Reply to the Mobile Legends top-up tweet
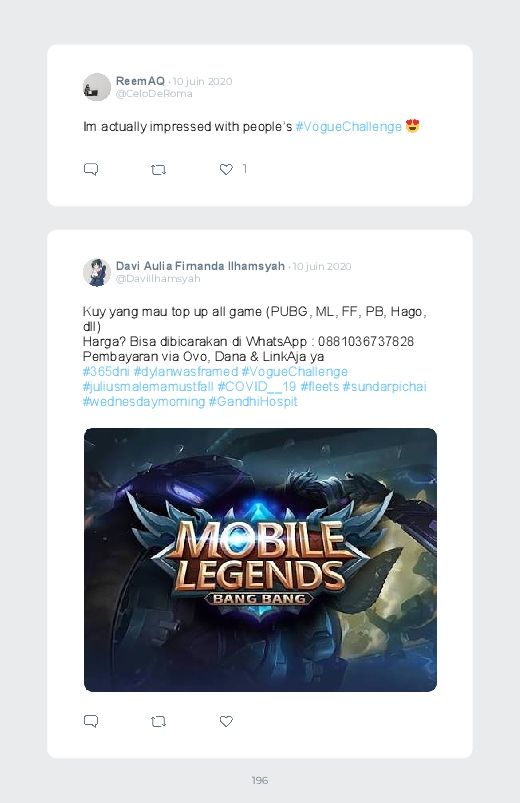Screen dimensions: 520x803 pos(91,721)
